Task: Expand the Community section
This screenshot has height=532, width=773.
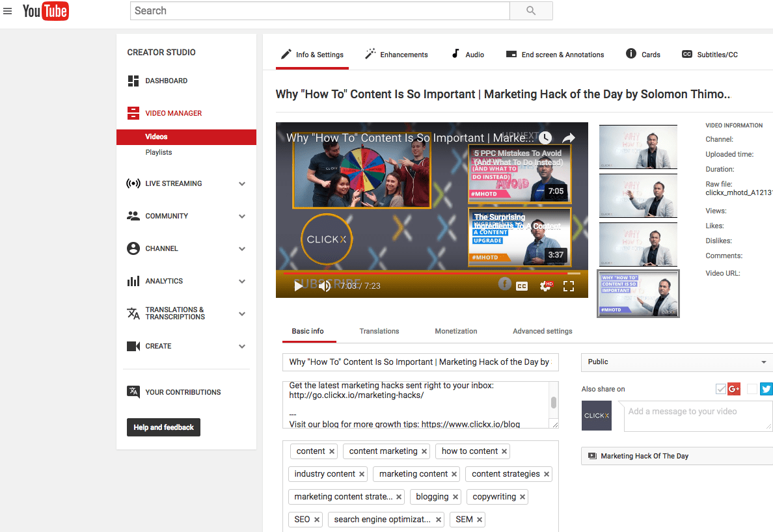Action: (242, 217)
